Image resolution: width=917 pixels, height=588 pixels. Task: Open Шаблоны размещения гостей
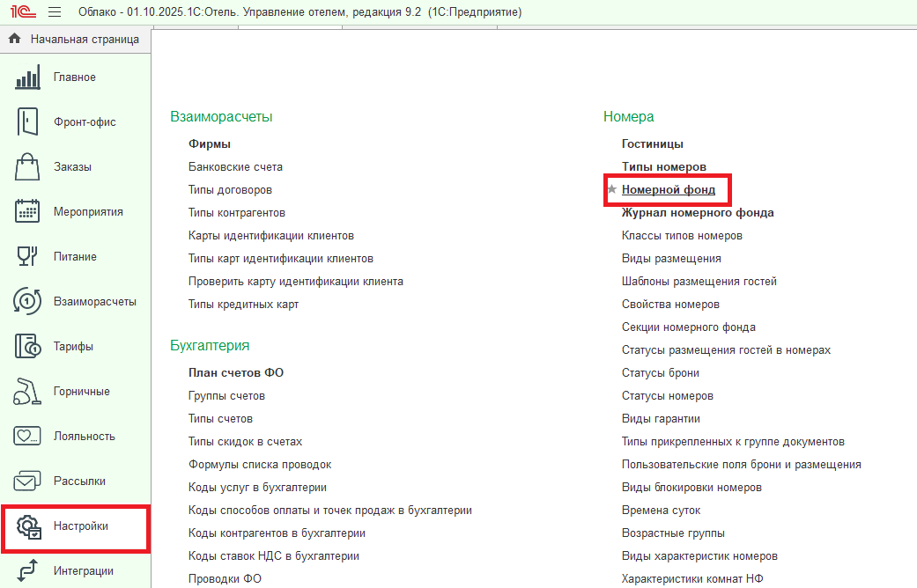pyautogui.click(x=699, y=281)
